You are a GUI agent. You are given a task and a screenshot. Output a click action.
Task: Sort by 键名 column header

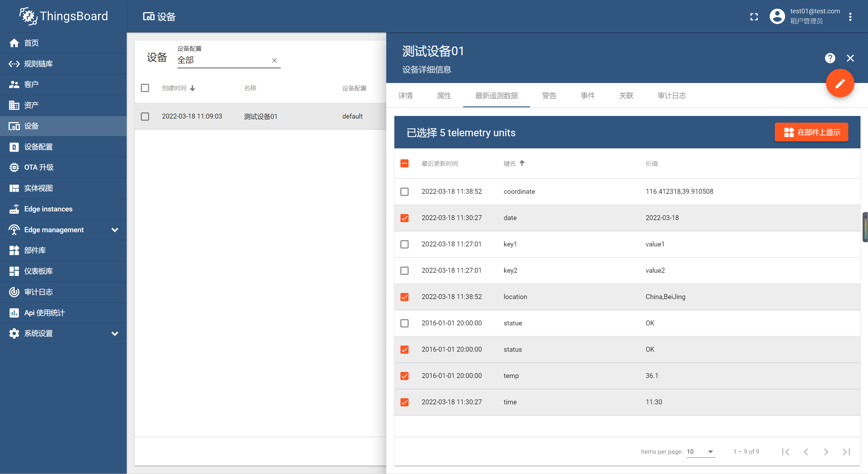[510, 163]
